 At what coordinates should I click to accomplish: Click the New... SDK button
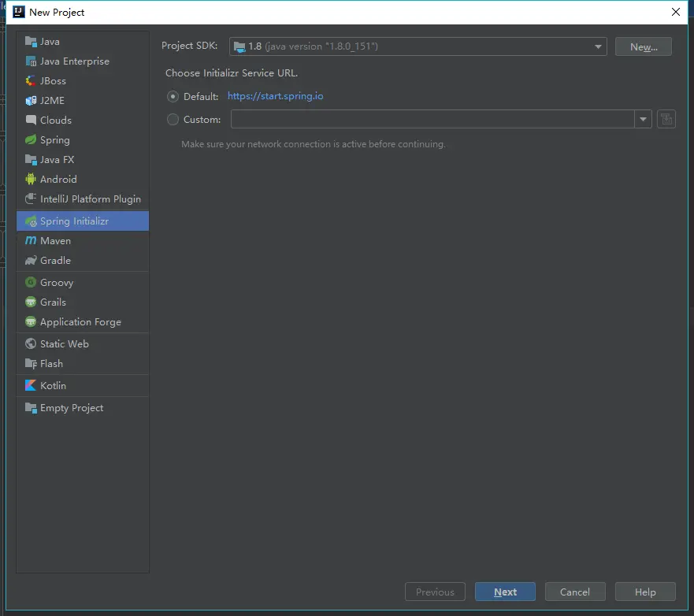(x=644, y=46)
